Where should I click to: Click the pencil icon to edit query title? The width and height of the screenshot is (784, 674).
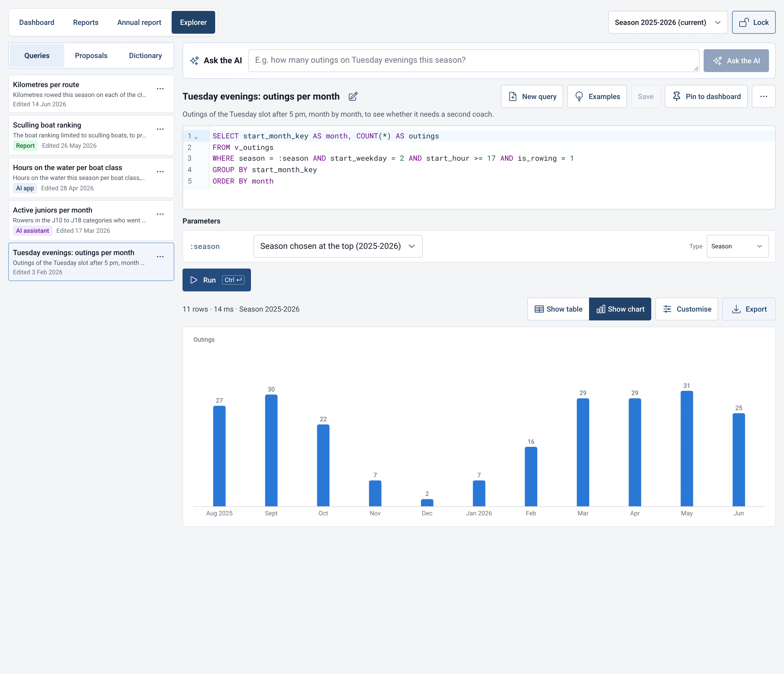tap(353, 96)
